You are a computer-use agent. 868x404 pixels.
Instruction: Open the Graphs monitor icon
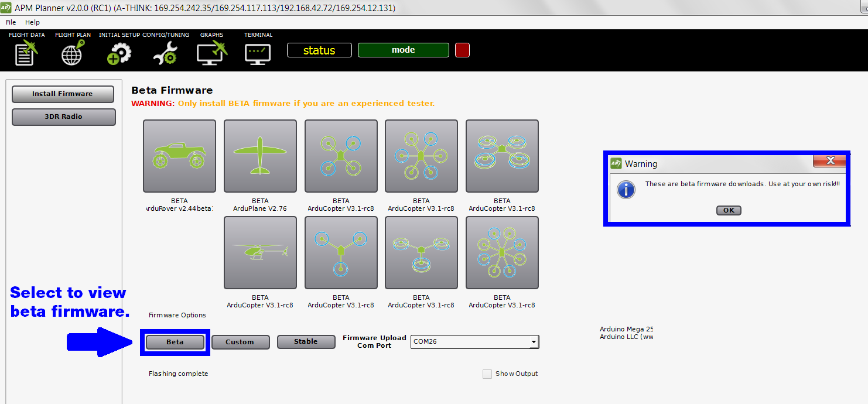pyautogui.click(x=211, y=53)
